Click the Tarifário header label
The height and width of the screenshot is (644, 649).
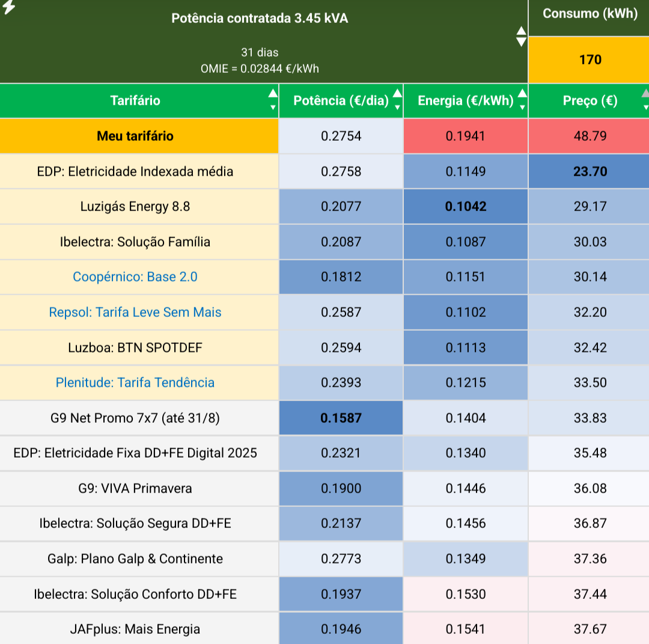point(135,100)
